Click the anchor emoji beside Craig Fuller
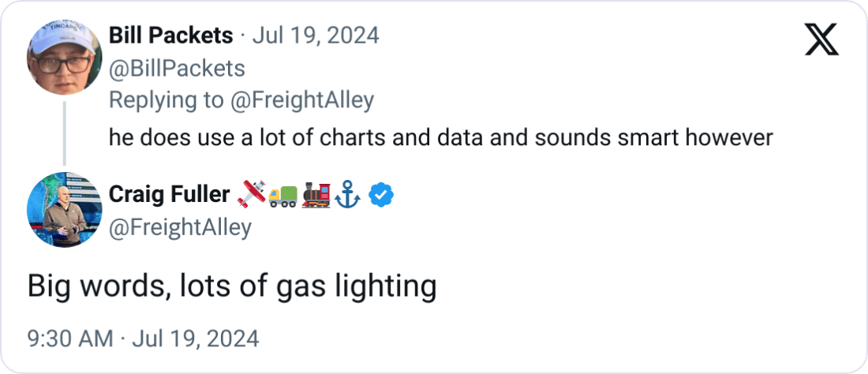The image size is (868, 374). pyautogui.click(x=347, y=194)
